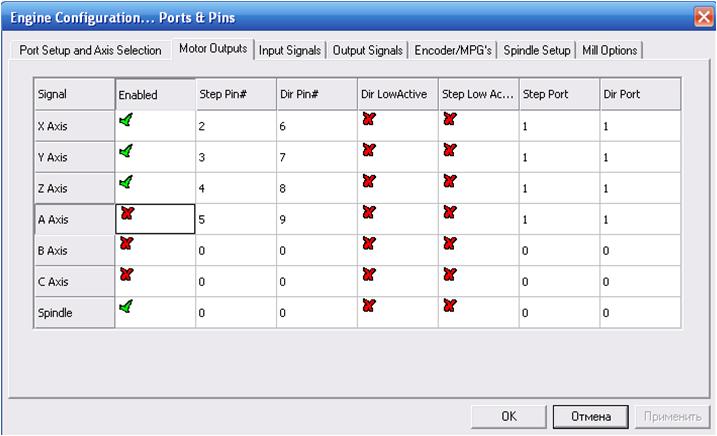
Task: Click the A Axis Dir Pin# cell
Action: coord(316,220)
